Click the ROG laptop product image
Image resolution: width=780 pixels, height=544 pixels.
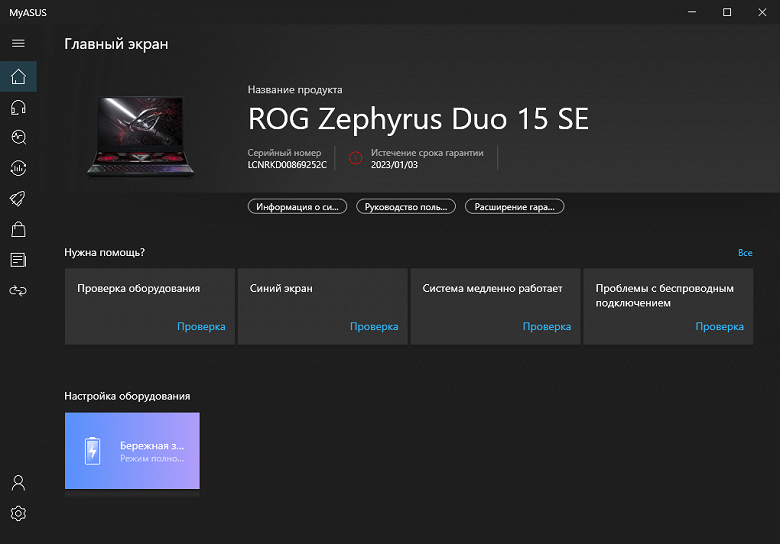point(140,136)
